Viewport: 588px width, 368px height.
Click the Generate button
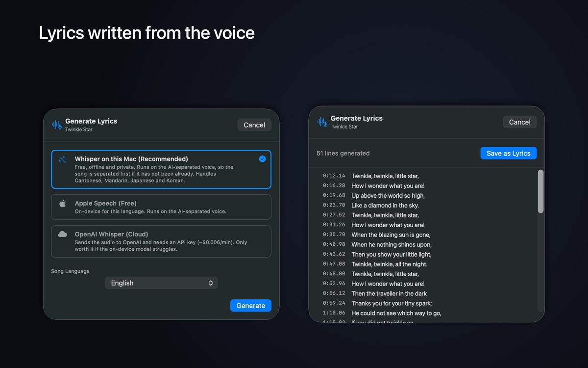(x=251, y=306)
